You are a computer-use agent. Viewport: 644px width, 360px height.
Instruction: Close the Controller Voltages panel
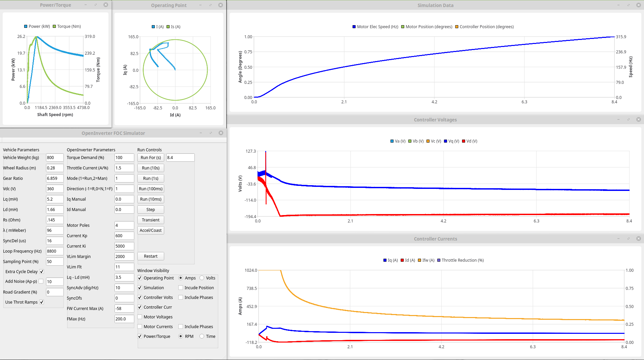pos(639,119)
